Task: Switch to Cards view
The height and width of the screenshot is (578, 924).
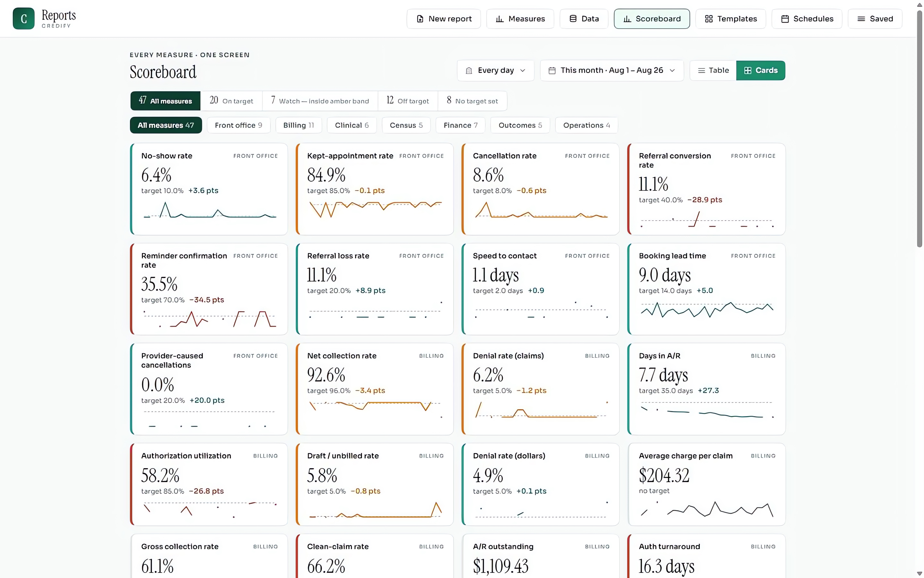Action: [761, 70]
